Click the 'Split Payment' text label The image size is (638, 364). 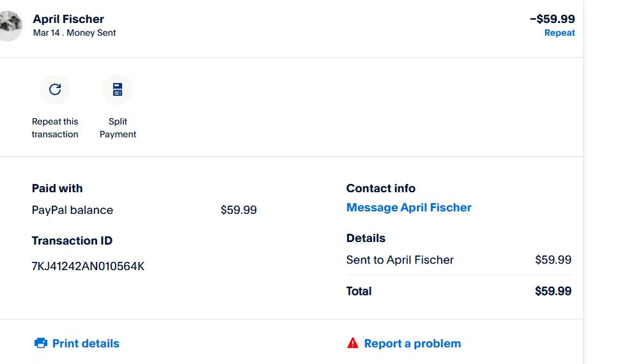tap(118, 128)
